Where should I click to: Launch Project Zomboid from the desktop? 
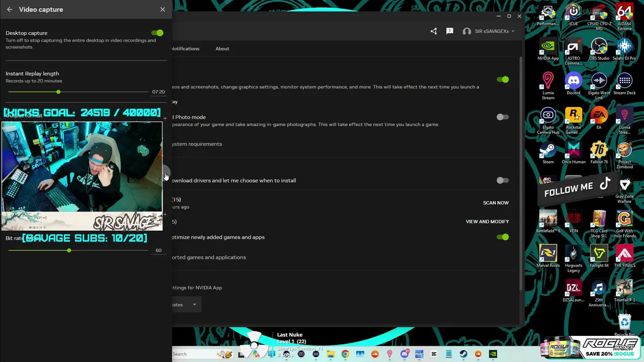coord(624,155)
